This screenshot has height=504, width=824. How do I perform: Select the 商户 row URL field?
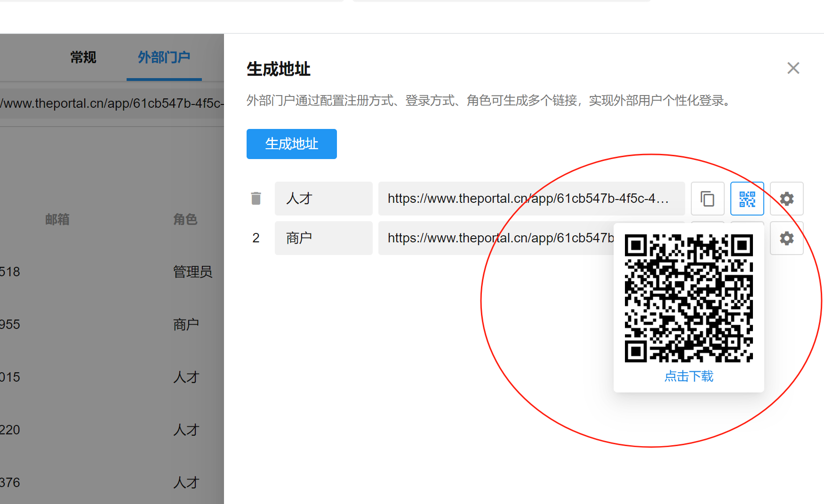click(496, 238)
